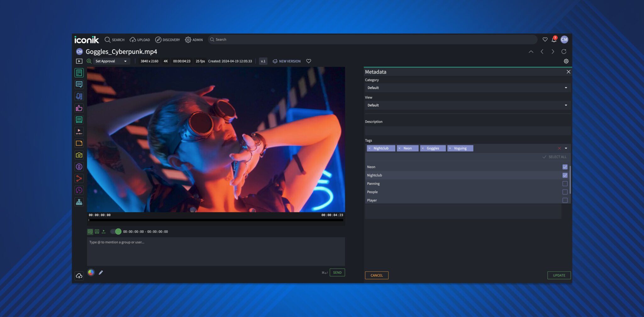Open the Segments play-marker sidebar icon
This screenshot has width=644, height=317.
[79, 132]
